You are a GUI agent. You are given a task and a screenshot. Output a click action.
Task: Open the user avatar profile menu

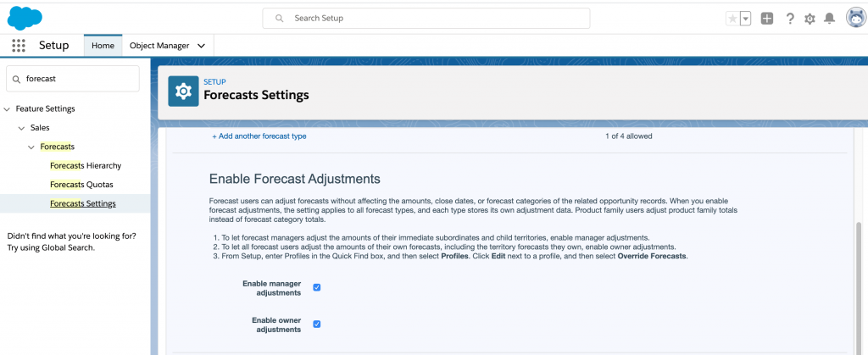(x=854, y=19)
